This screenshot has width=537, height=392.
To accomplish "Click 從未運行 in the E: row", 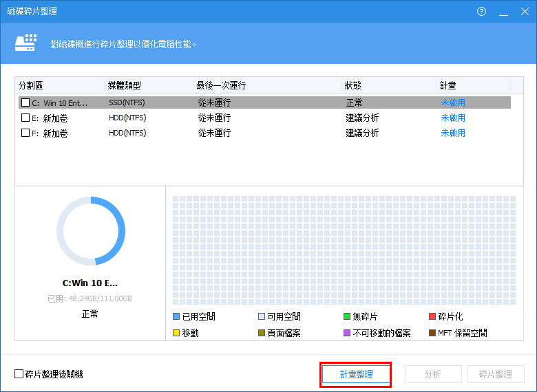I will [214, 118].
